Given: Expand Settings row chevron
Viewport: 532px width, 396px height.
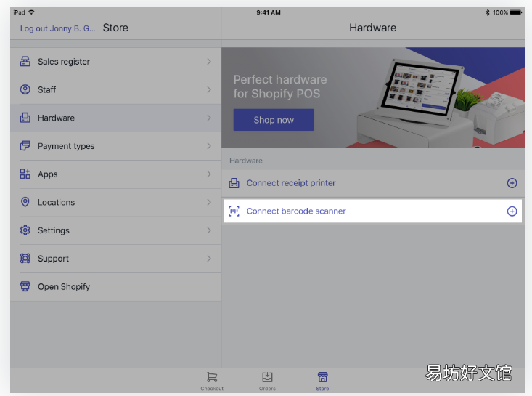Looking at the screenshot, I should click(x=209, y=230).
